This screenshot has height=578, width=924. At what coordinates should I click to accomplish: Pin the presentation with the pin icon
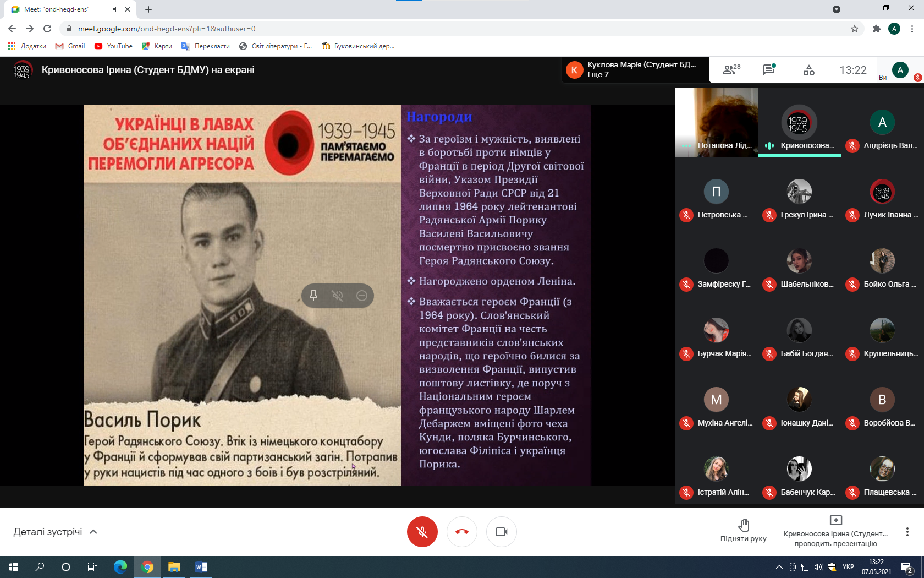pos(313,296)
